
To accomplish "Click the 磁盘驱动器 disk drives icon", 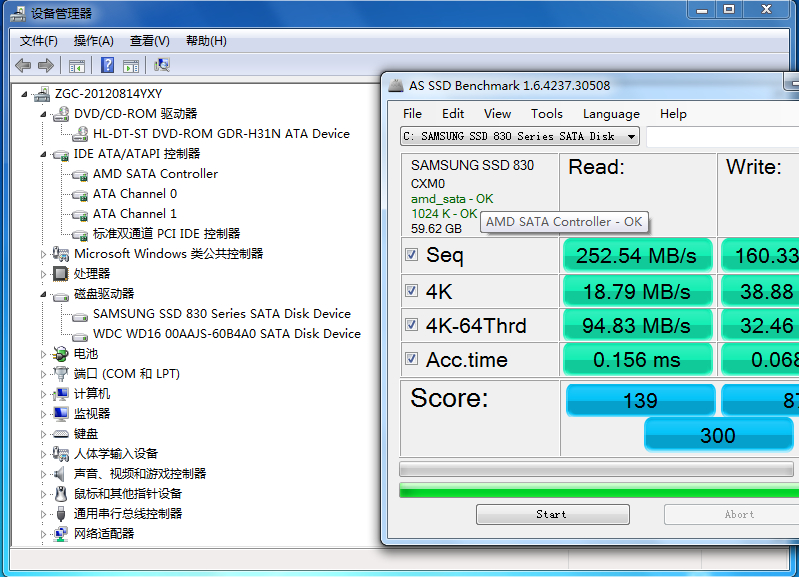I will click(x=61, y=296).
